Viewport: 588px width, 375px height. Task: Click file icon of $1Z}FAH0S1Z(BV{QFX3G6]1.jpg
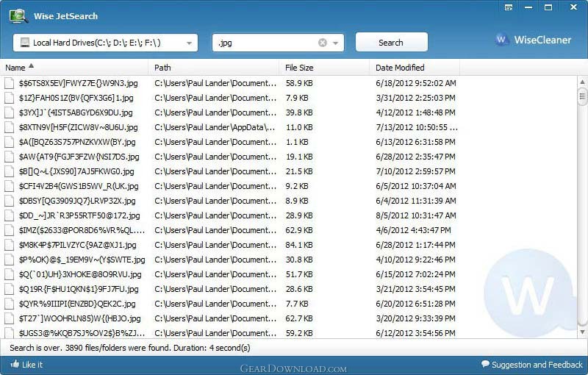[x=10, y=98]
